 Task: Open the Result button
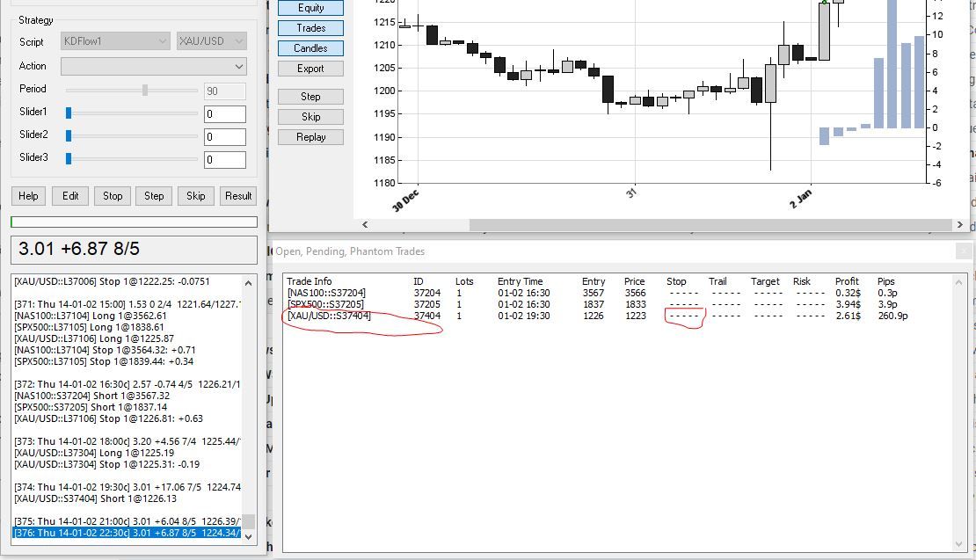click(x=238, y=196)
